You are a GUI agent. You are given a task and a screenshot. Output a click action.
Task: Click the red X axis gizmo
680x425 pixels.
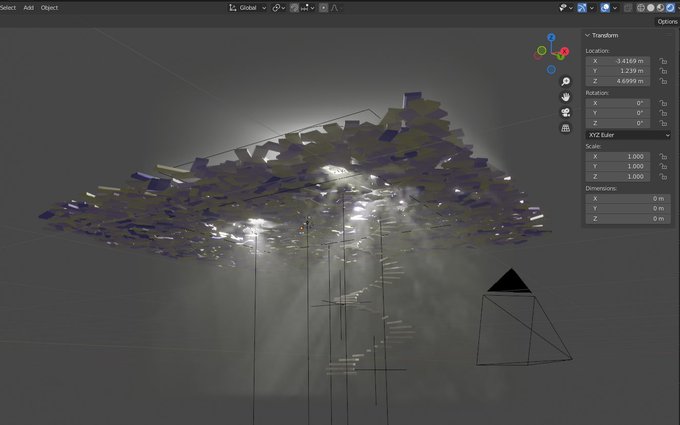click(565, 52)
